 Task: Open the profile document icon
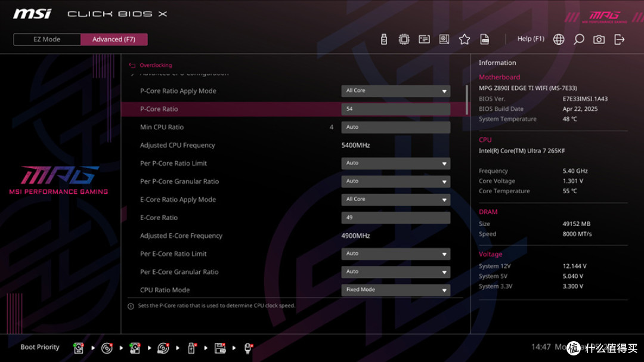point(484,39)
